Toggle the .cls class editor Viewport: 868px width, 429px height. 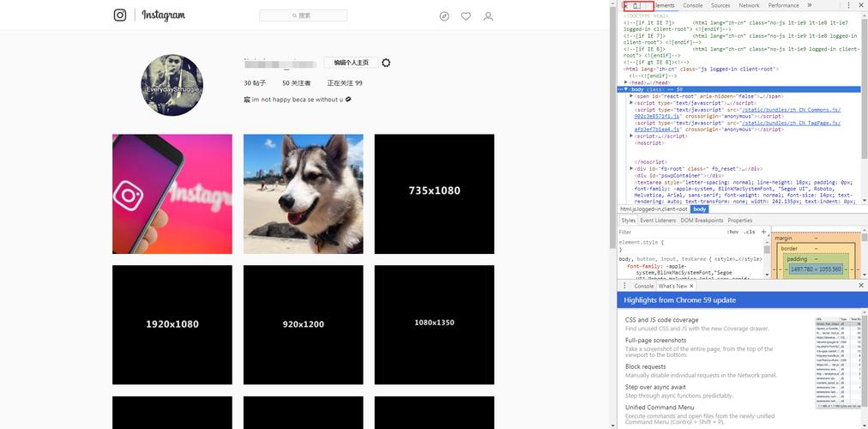[749, 233]
